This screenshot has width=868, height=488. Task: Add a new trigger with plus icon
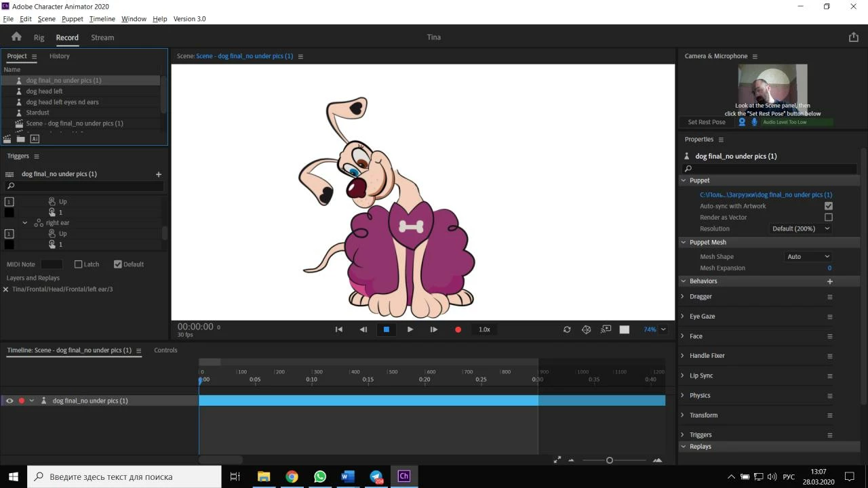[x=159, y=174]
